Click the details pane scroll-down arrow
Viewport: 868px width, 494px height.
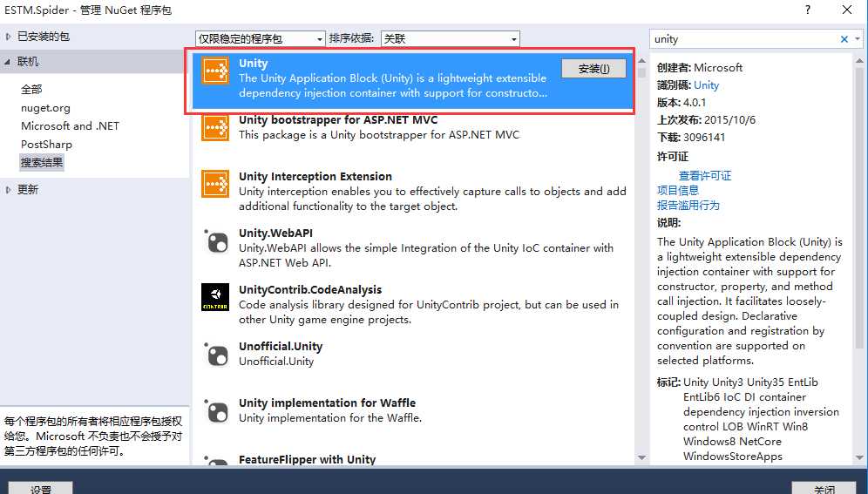click(859, 457)
